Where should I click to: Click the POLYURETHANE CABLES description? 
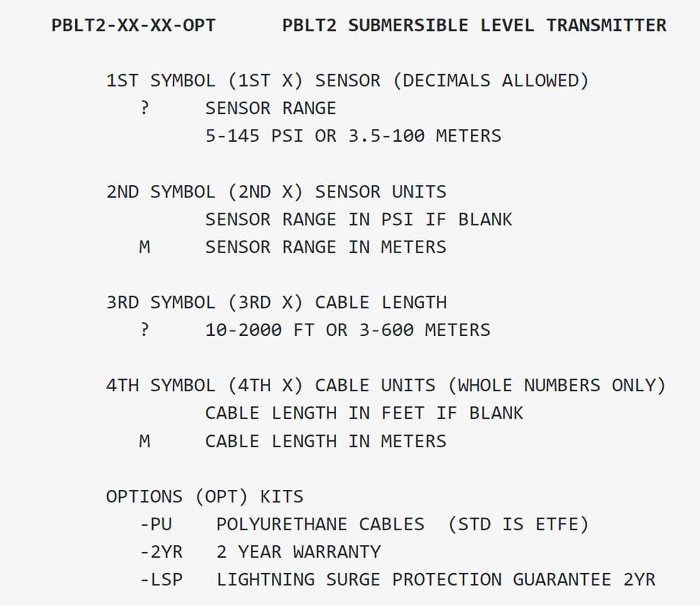click(320, 524)
